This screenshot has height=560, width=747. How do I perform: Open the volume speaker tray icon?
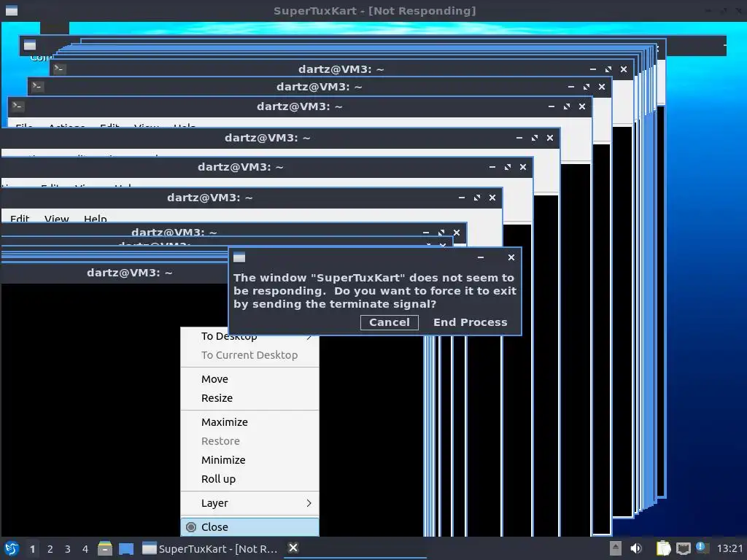pyautogui.click(x=636, y=548)
